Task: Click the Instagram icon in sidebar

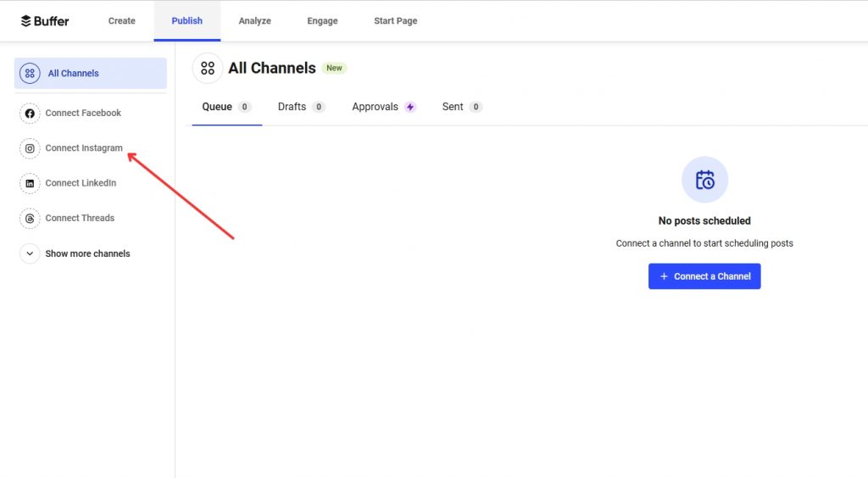Action: pos(30,148)
